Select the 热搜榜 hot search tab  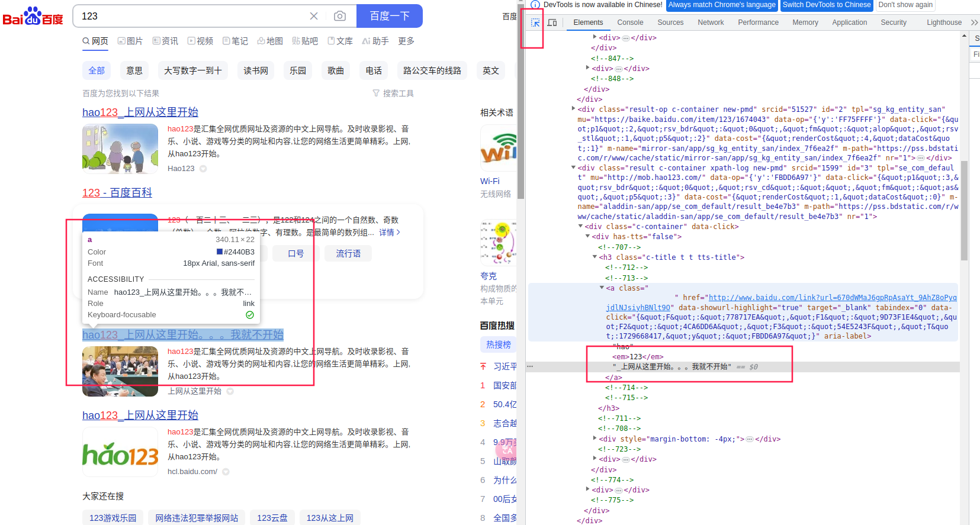coord(499,344)
